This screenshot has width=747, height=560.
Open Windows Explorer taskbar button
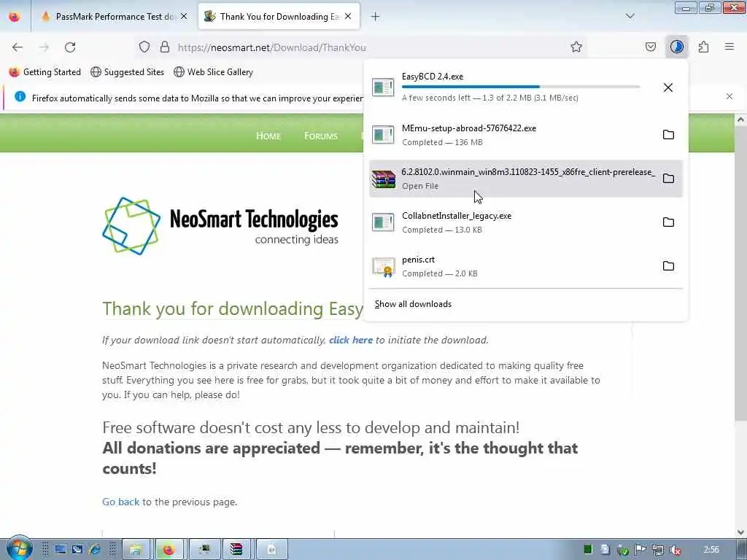click(x=136, y=550)
